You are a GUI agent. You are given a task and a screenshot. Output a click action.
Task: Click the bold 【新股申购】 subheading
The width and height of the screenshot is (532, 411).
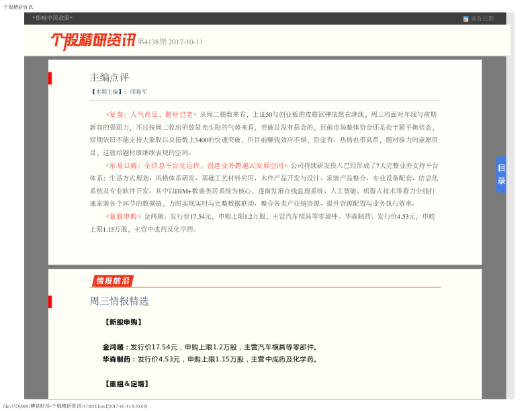125,322
